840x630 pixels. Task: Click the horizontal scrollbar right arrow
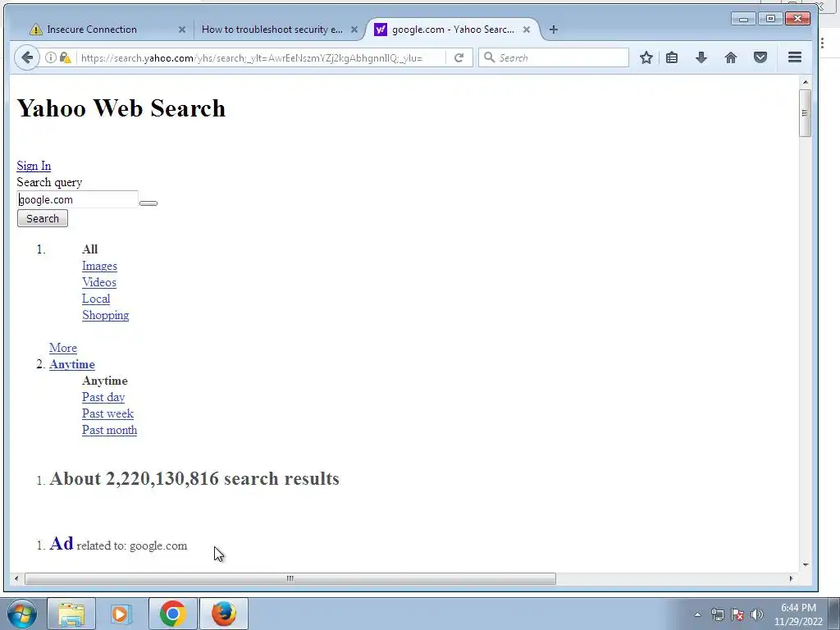tap(791, 578)
